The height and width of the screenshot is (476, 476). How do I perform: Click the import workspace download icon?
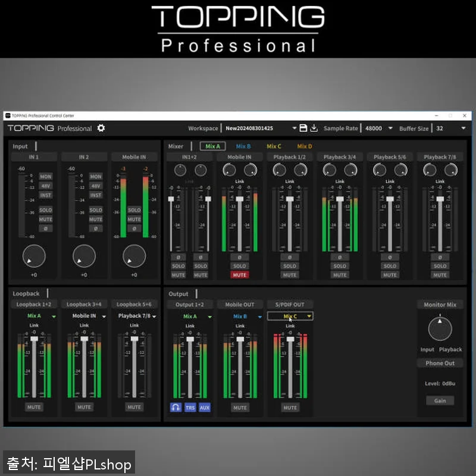pyautogui.click(x=314, y=128)
